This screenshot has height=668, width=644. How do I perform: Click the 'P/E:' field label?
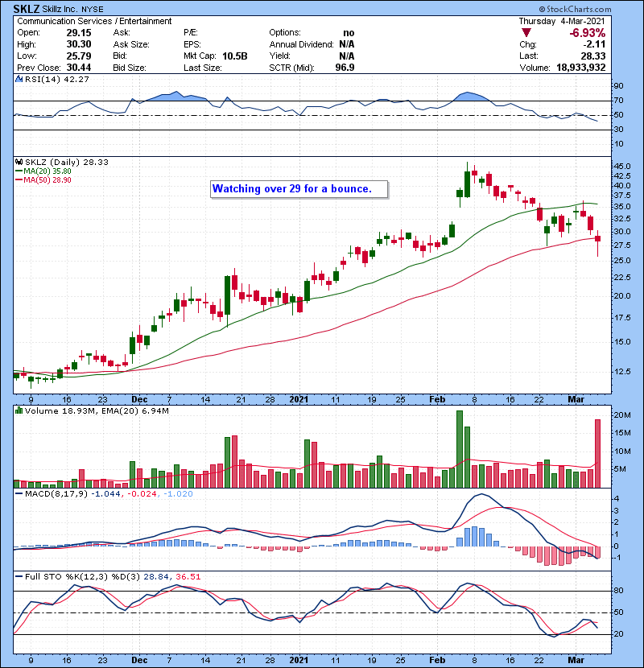coord(191,33)
